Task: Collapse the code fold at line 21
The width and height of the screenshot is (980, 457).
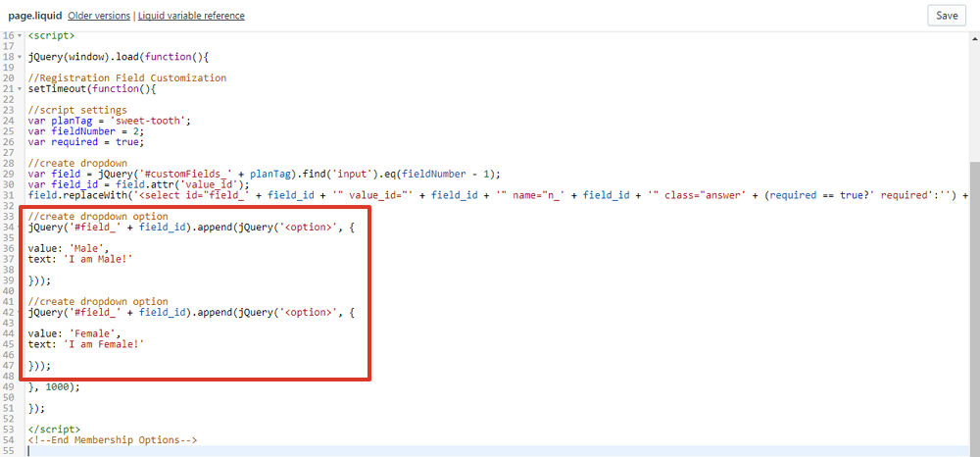Action: pos(20,89)
